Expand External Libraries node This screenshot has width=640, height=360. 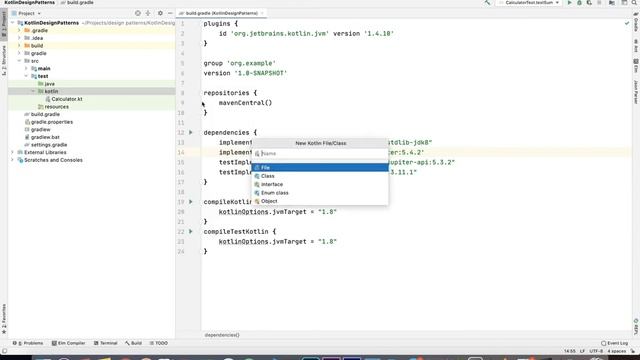click(12, 152)
